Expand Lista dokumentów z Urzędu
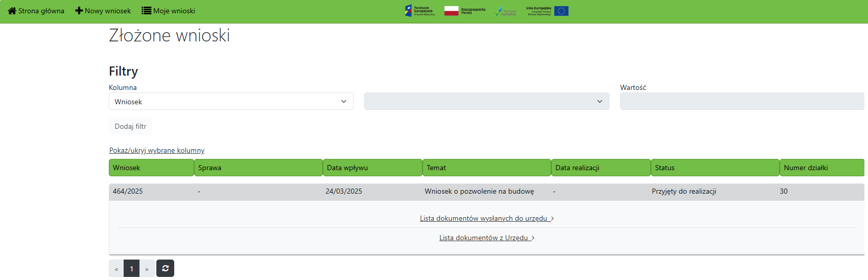This screenshot has height=280, width=868. [486, 238]
